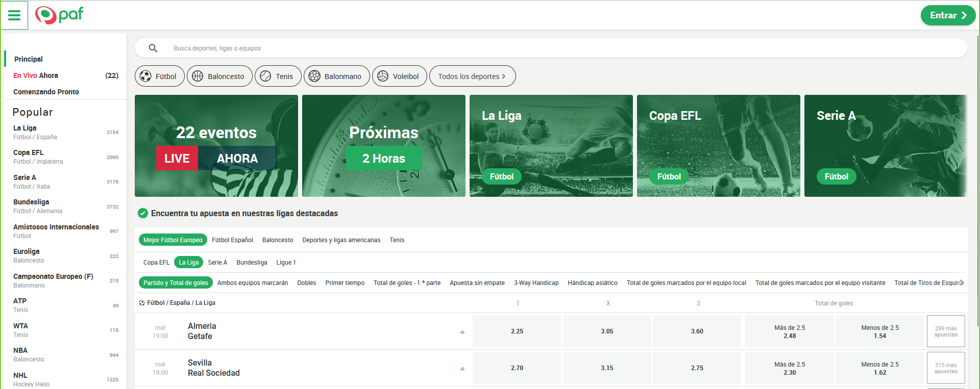Open the Próximas 2 Horas banner

click(x=384, y=146)
